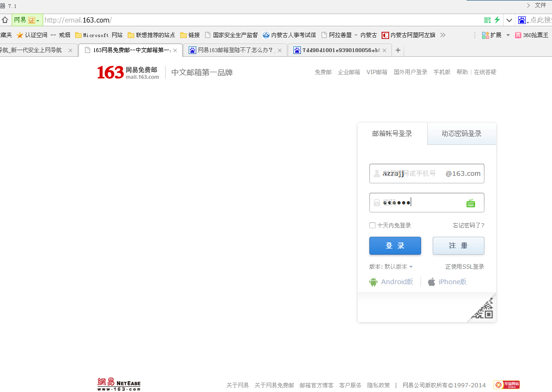552x392 pixels.
Task: Select the 动态密码登录 tab
Action: (461, 134)
